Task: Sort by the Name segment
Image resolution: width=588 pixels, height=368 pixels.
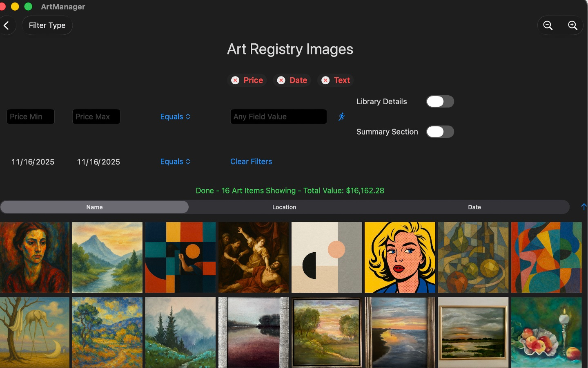Action: pos(94,207)
